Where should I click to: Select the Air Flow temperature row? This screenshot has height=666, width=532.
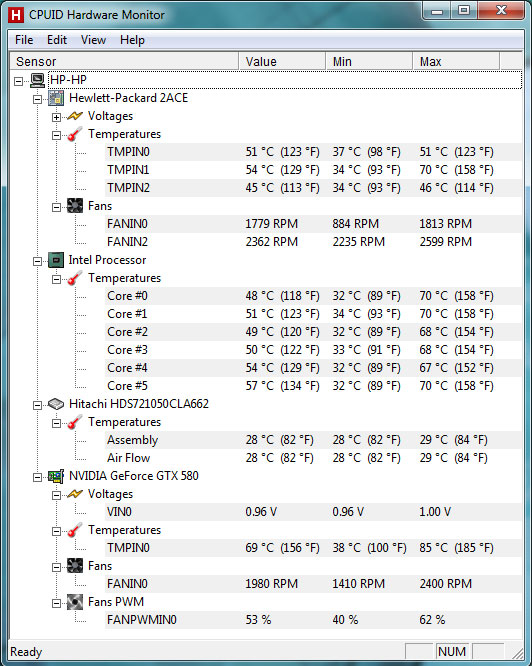(313, 458)
